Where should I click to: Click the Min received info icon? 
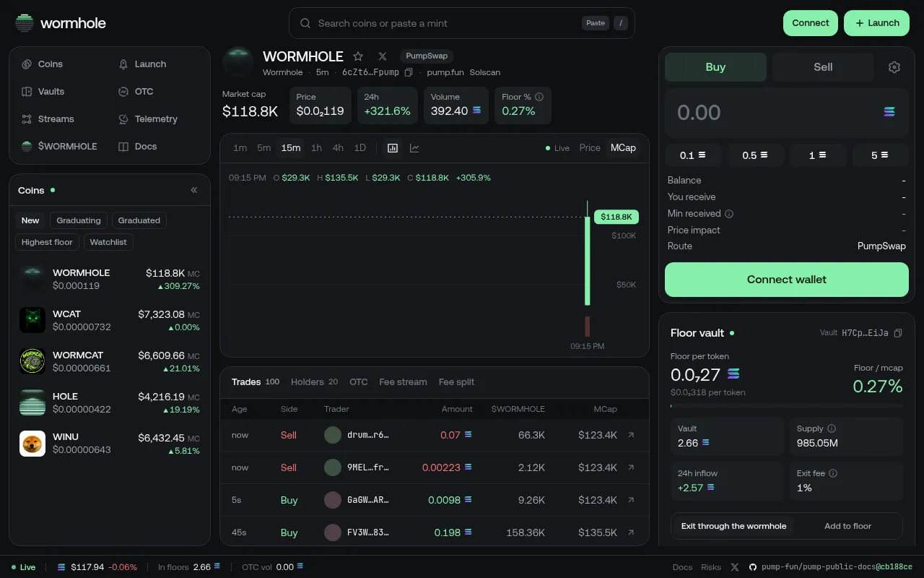729,214
